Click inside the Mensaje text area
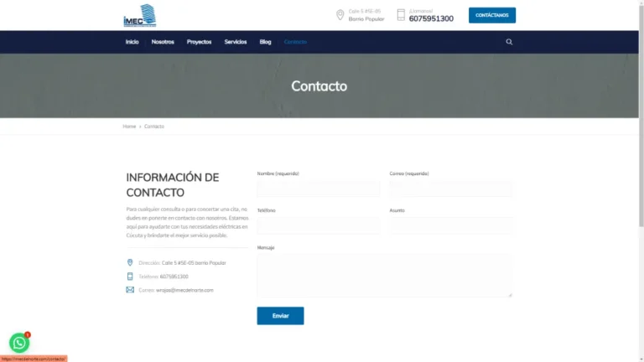The image size is (644, 362). [384, 276]
